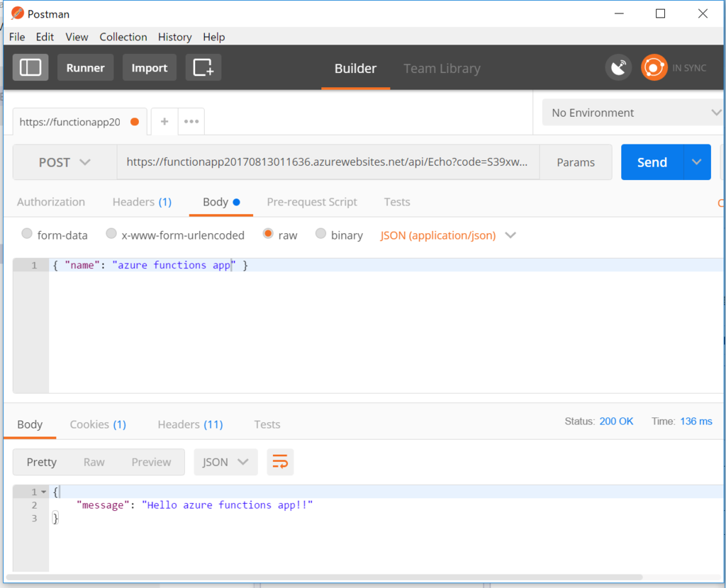Open response format JSON dropdown

click(225, 462)
